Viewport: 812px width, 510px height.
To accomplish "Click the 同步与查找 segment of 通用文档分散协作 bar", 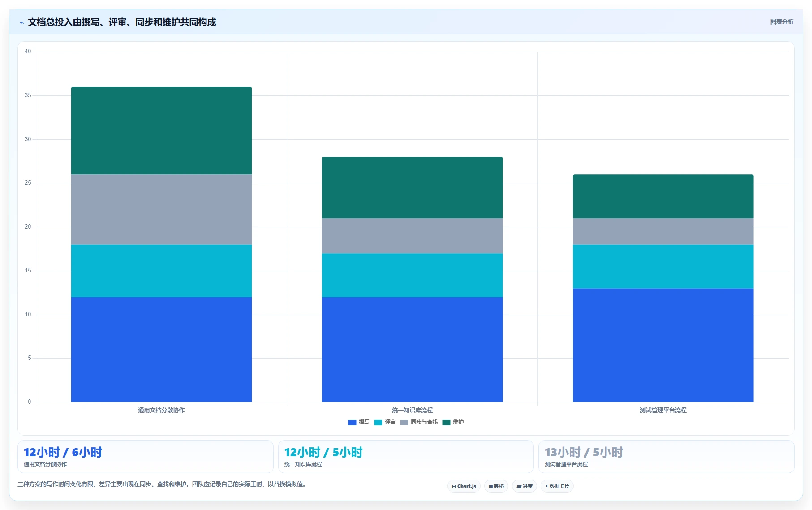I will click(x=161, y=209).
